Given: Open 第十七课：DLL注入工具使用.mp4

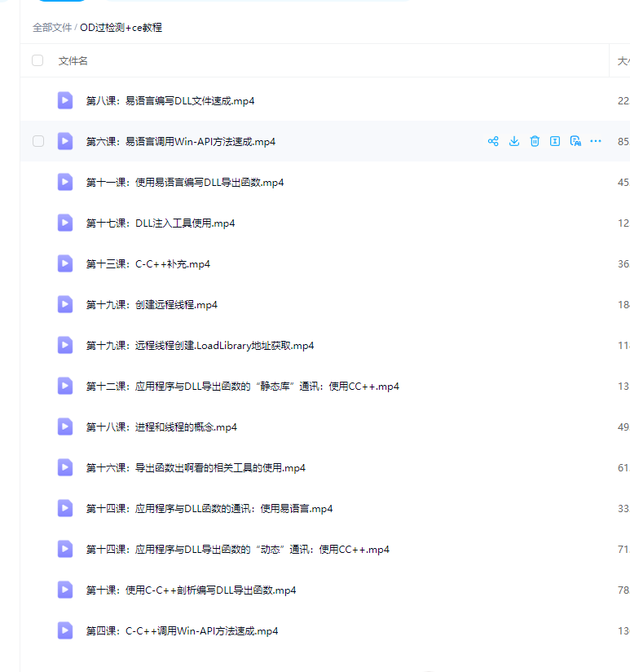Looking at the screenshot, I should [x=161, y=223].
